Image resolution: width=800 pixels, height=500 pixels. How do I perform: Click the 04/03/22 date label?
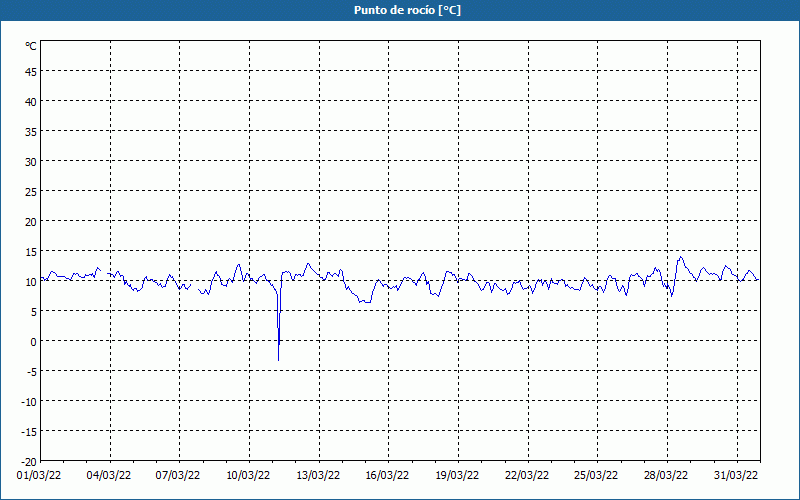pyautogui.click(x=109, y=476)
